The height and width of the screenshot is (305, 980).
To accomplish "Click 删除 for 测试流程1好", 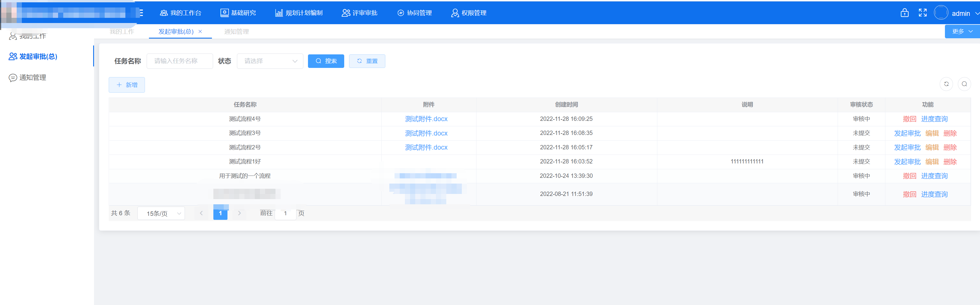I will [950, 162].
